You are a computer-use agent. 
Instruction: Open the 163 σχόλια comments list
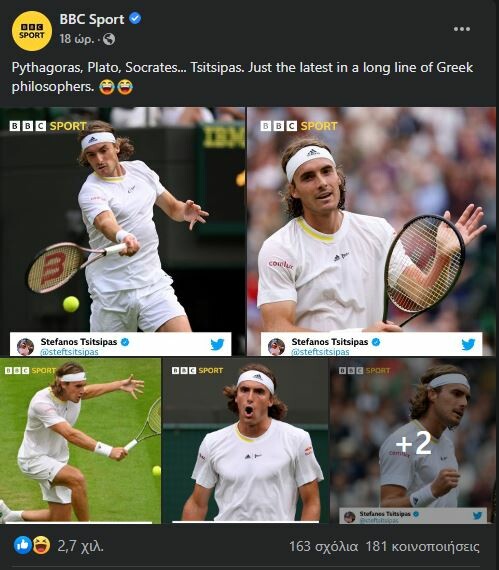(x=323, y=546)
